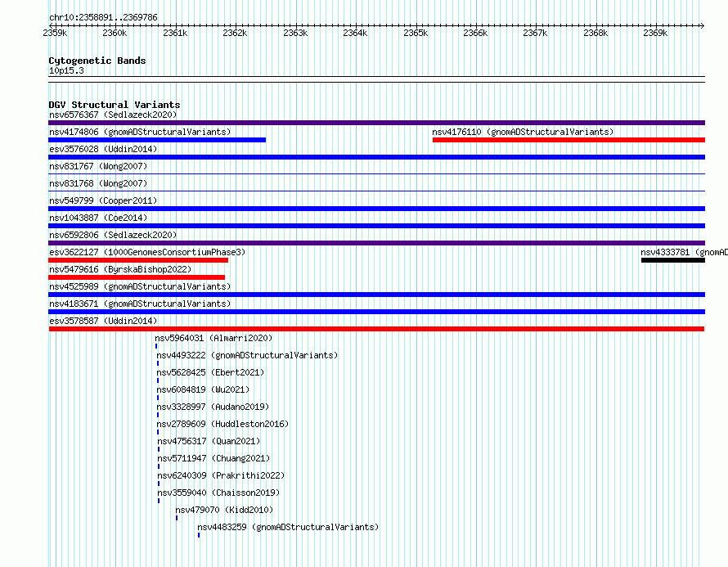
Task: Open nsv4493222 (gnomADStructuralVariants) label
Action: tap(247, 355)
